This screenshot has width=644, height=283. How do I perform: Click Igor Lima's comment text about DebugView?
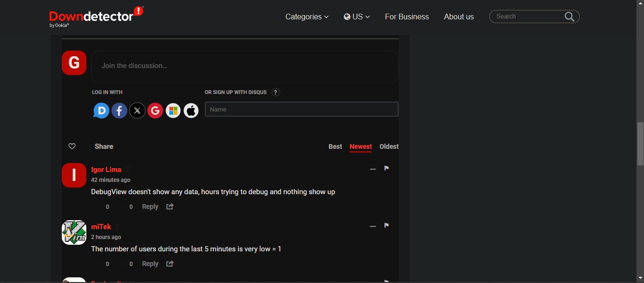click(213, 192)
